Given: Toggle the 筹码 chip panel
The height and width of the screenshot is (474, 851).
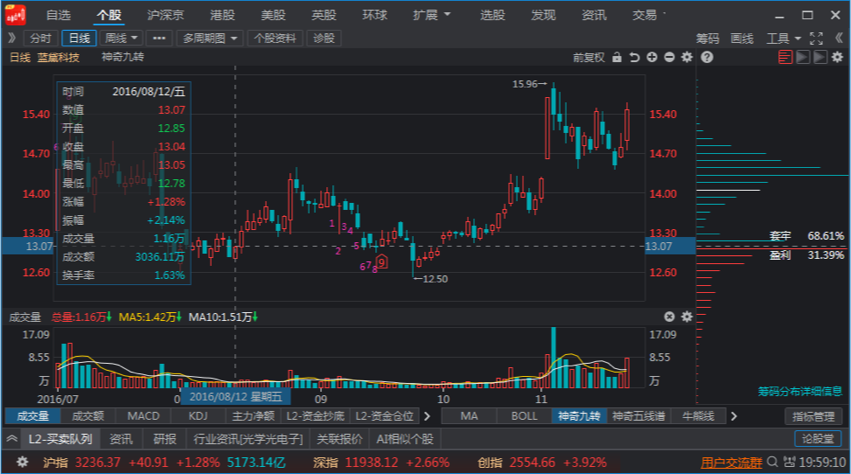Looking at the screenshot, I should pyautogui.click(x=708, y=38).
